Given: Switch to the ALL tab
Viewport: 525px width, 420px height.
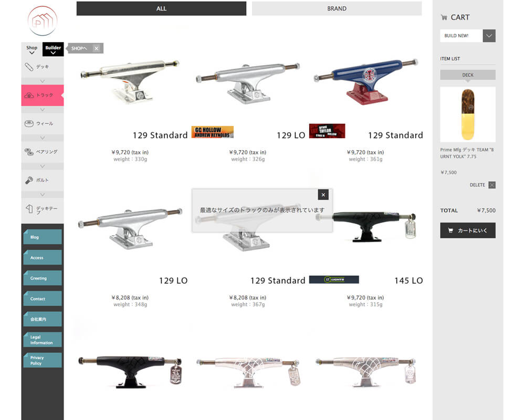Looking at the screenshot, I should pyautogui.click(x=161, y=8).
